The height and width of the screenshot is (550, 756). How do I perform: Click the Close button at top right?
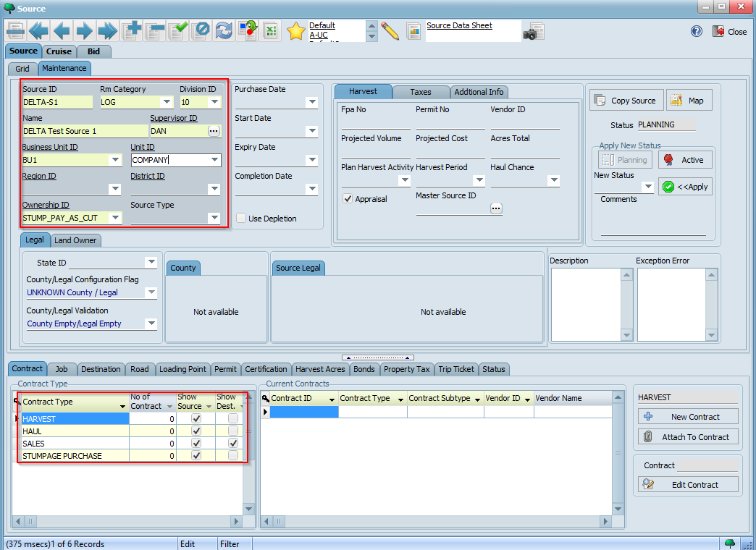(x=730, y=31)
